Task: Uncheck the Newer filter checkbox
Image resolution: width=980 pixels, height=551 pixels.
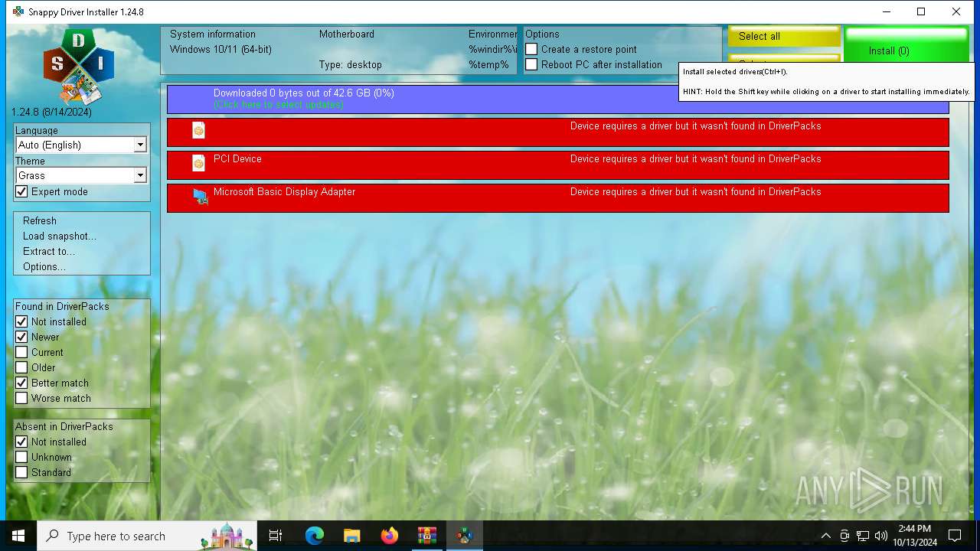Action: [x=21, y=337]
